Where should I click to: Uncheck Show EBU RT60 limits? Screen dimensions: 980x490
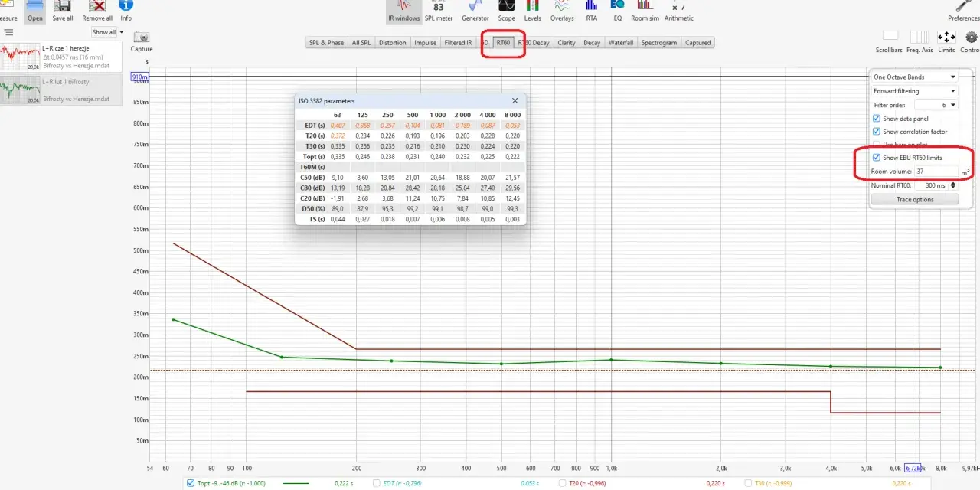click(x=877, y=158)
